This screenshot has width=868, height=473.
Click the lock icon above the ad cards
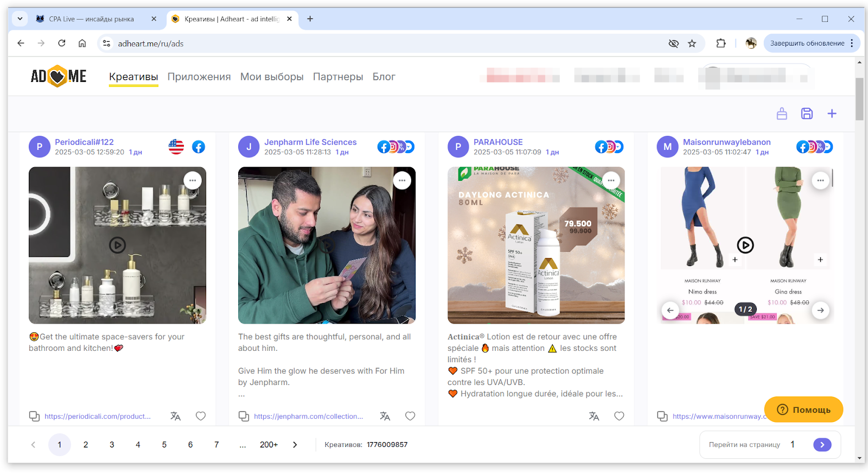pos(782,113)
